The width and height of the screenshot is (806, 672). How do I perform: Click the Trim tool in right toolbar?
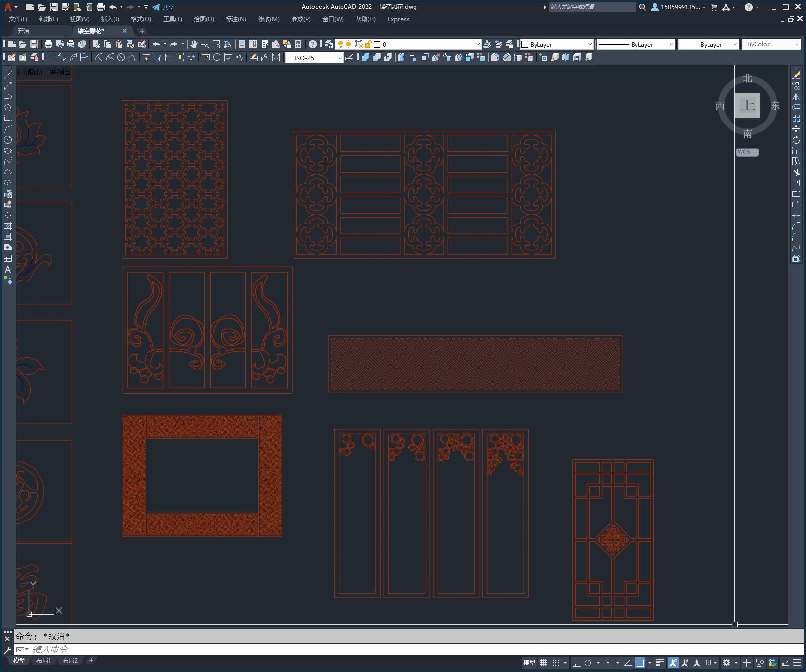tap(796, 172)
